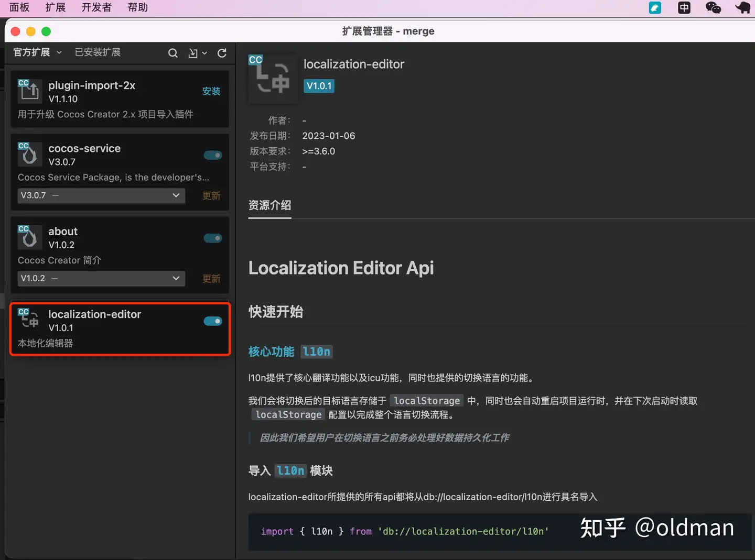Select the 资源介绍 tab
755x560 pixels.
tap(269, 205)
